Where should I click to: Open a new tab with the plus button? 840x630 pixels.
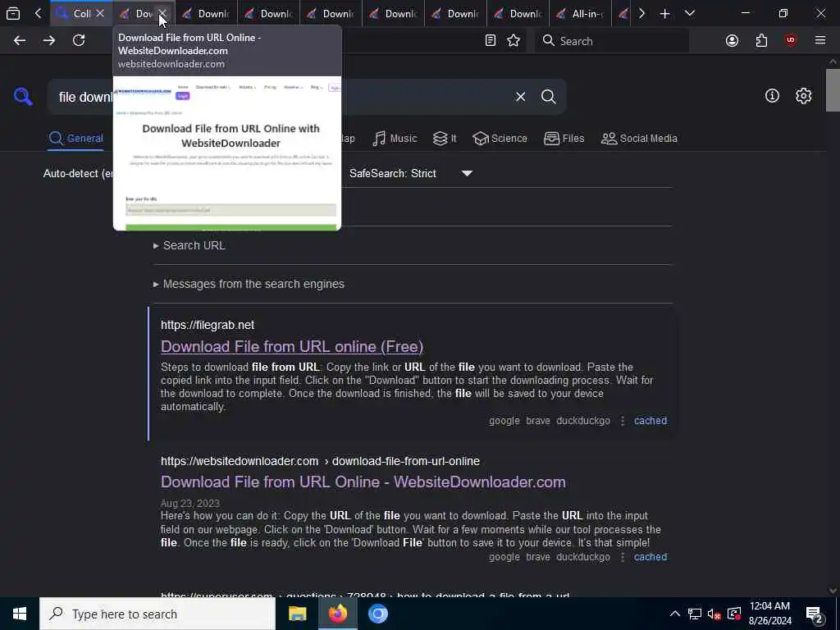(664, 13)
